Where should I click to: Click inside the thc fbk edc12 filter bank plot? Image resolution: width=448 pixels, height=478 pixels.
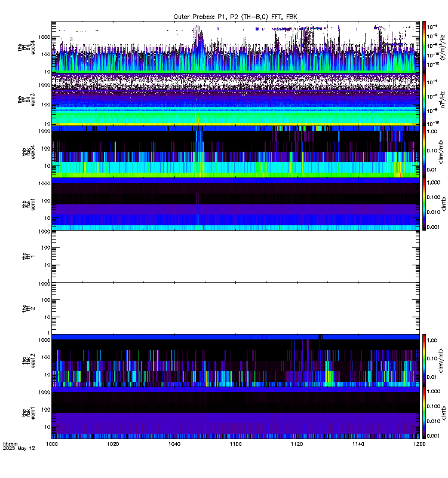[x=235, y=360]
